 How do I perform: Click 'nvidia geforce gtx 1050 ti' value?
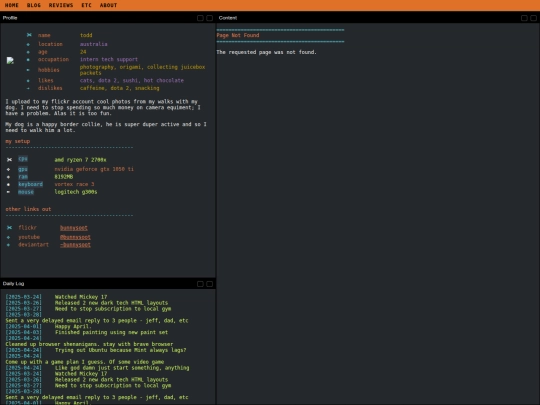point(94,169)
